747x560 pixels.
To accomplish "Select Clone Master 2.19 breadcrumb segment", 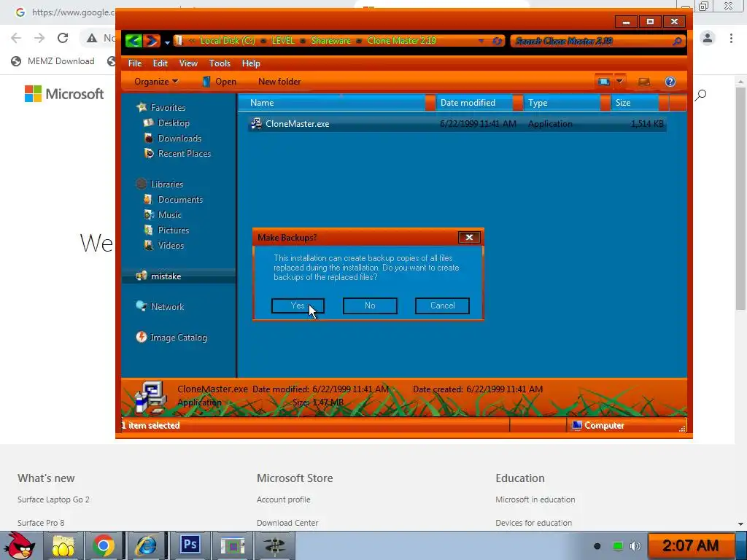I will pyautogui.click(x=402, y=41).
